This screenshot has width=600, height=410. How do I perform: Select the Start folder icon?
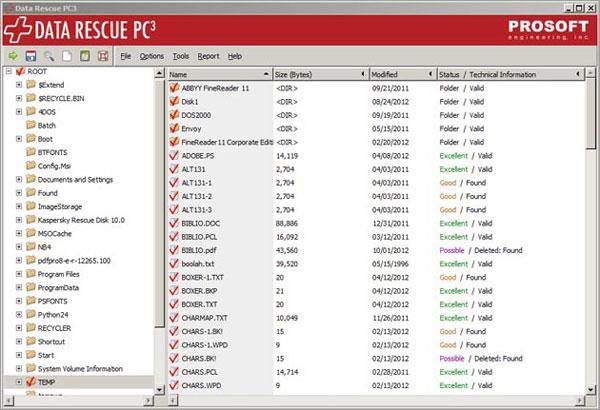click(31, 355)
